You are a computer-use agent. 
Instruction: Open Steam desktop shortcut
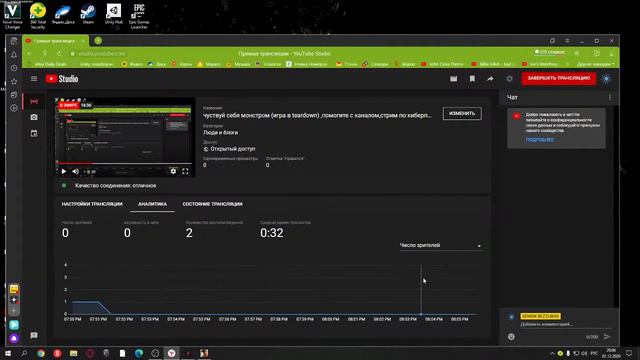click(88, 13)
